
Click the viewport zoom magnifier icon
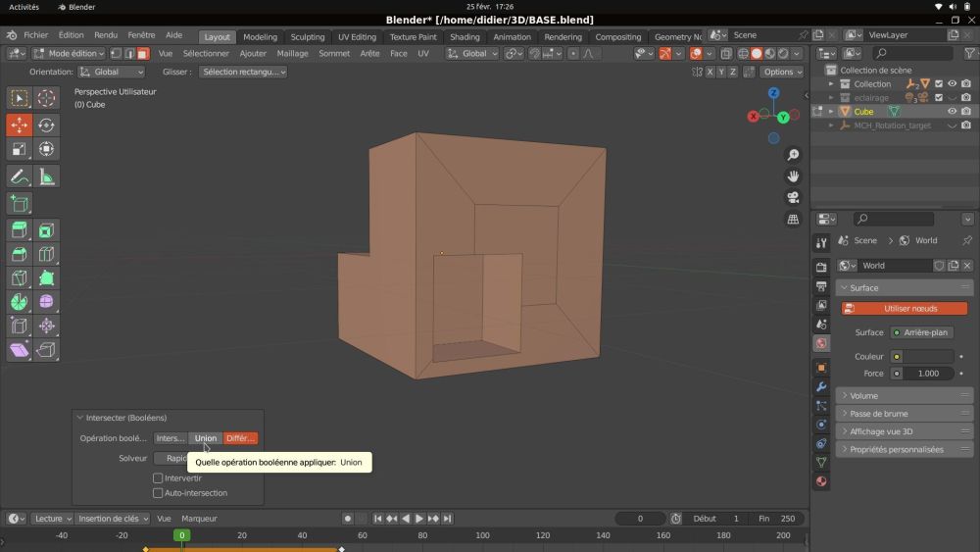coord(793,154)
